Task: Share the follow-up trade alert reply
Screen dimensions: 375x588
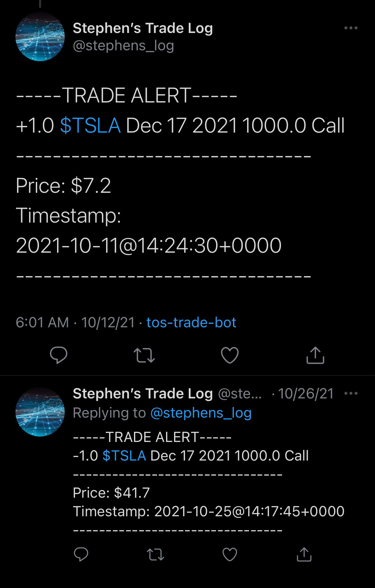Action: tap(304, 554)
